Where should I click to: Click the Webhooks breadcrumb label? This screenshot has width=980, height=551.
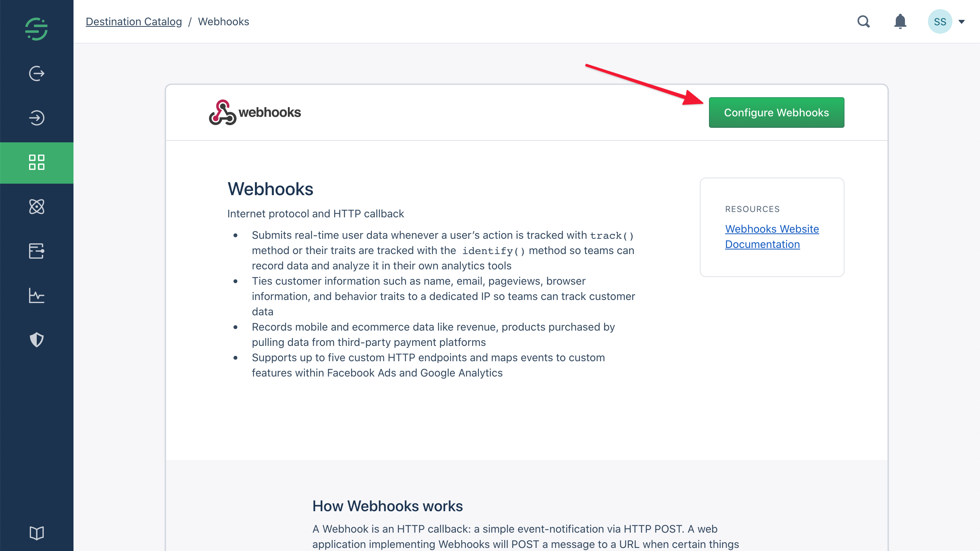[224, 21]
